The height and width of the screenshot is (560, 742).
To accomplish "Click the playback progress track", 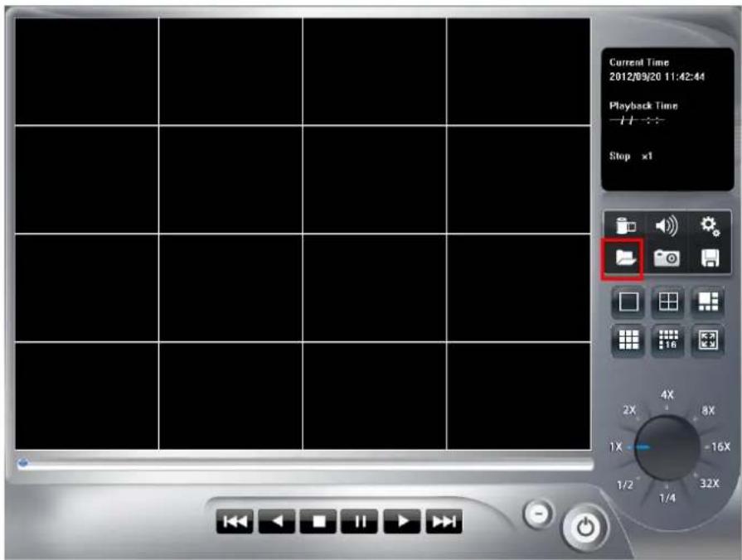I will pyautogui.click(x=305, y=465).
